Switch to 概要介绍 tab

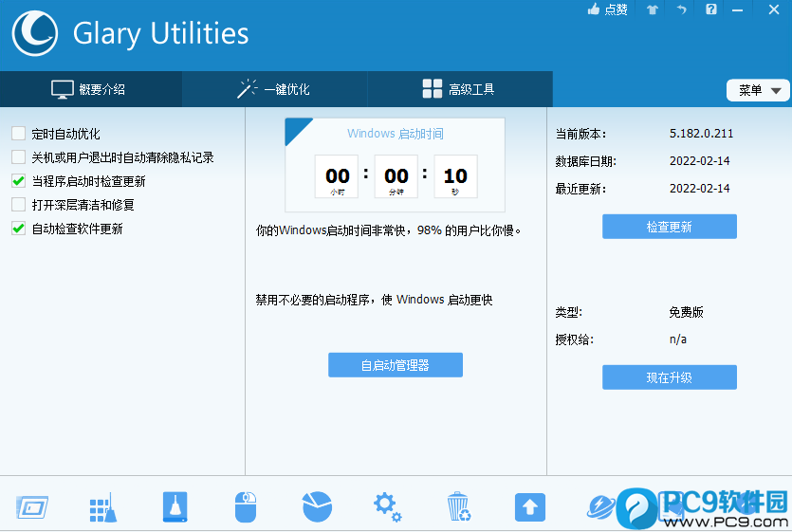91,89
